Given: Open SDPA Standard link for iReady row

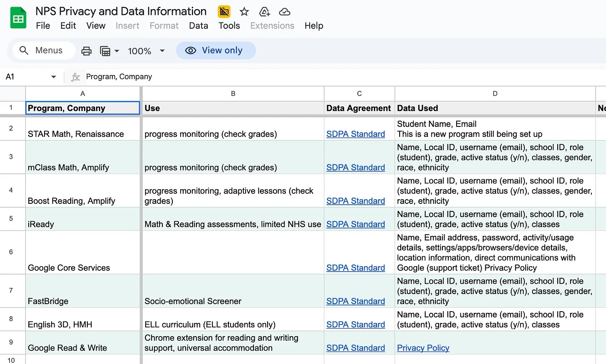Looking at the screenshot, I should pos(355,224).
